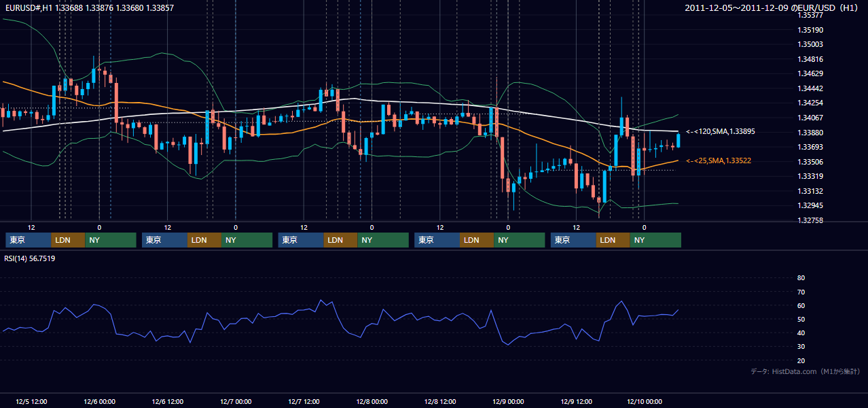Click the 12/9 12:00 time axis label
Image resolution: width=868 pixels, height=408 pixels.
[576, 401]
